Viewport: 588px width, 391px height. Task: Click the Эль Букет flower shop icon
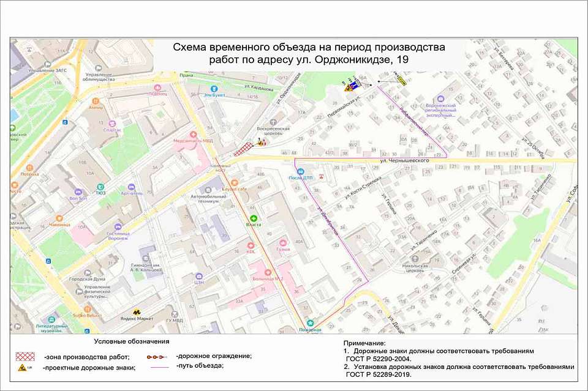(214, 89)
